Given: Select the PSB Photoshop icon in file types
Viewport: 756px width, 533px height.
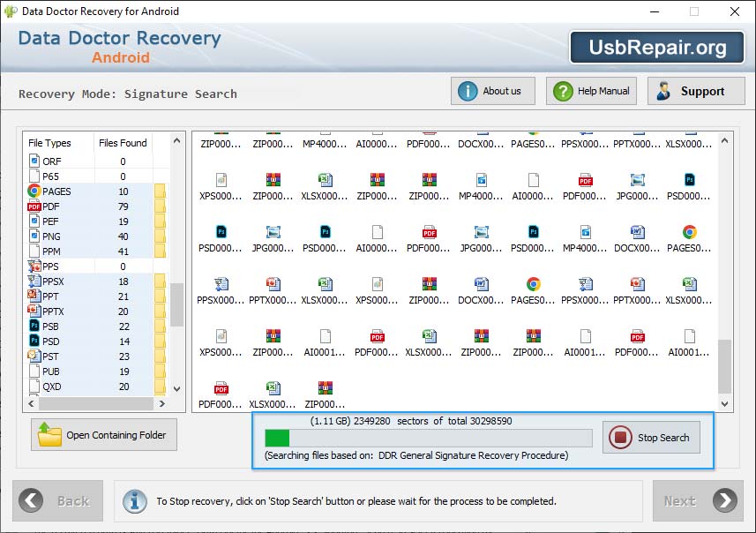Looking at the screenshot, I should (34, 326).
